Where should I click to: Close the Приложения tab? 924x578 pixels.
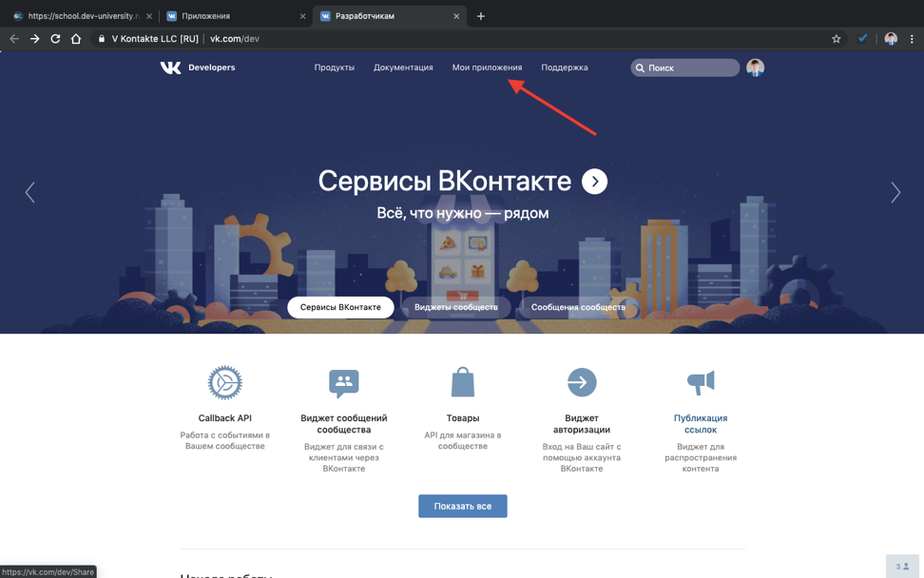tap(302, 16)
